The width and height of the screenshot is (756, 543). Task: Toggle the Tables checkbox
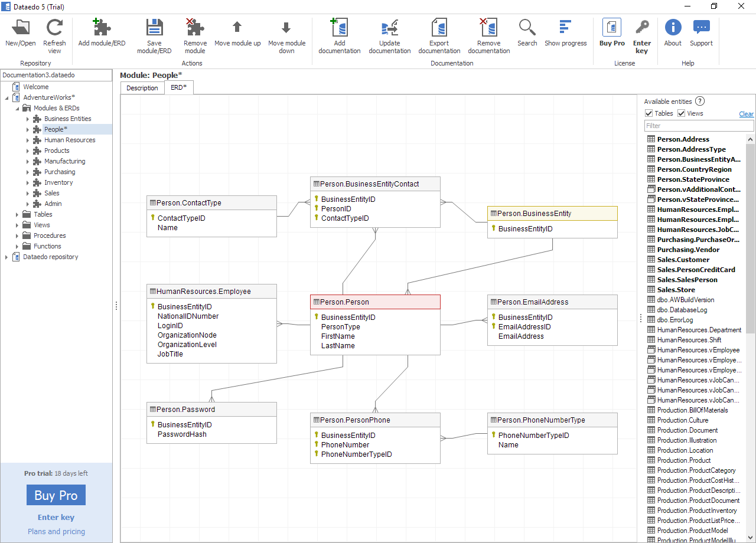click(x=649, y=113)
